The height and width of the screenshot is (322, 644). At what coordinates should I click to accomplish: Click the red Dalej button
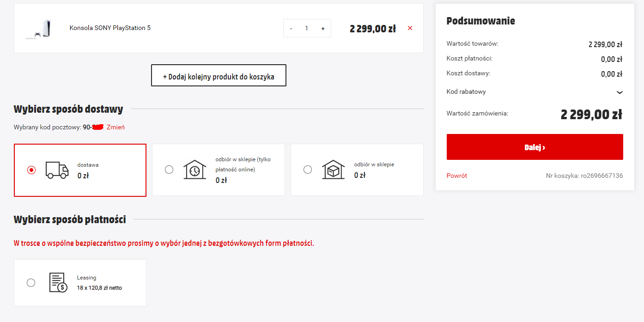click(535, 147)
